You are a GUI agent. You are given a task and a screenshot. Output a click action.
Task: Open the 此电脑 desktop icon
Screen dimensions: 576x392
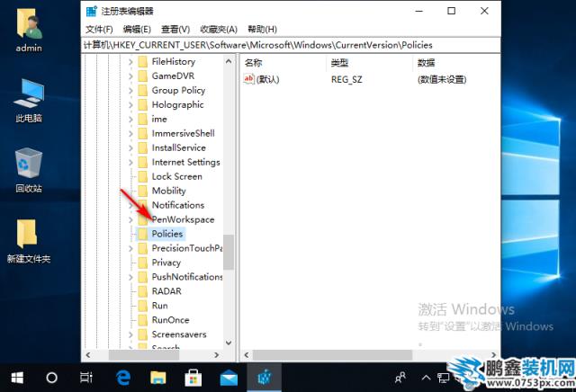click(x=29, y=100)
